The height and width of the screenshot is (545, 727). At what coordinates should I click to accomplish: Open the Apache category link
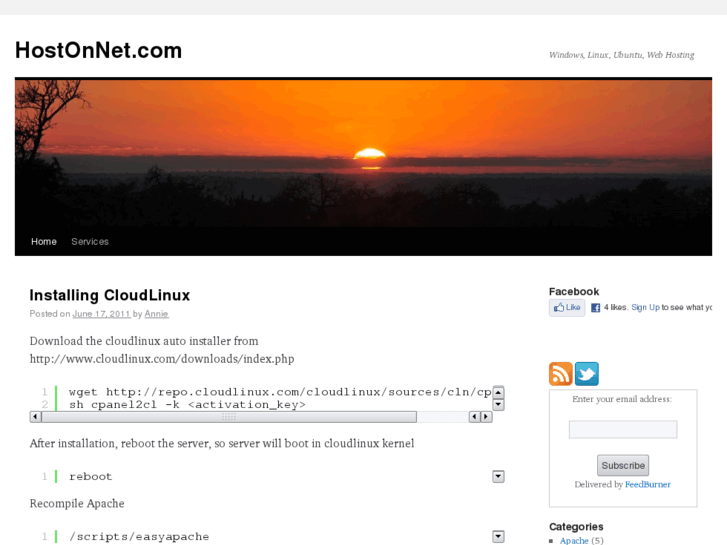(x=574, y=540)
